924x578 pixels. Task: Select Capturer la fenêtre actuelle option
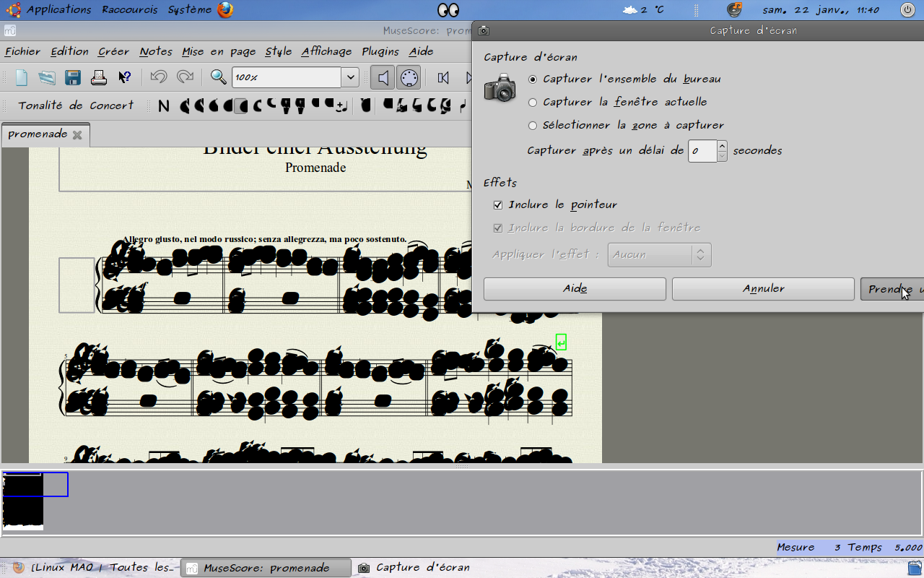[x=617, y=102]
